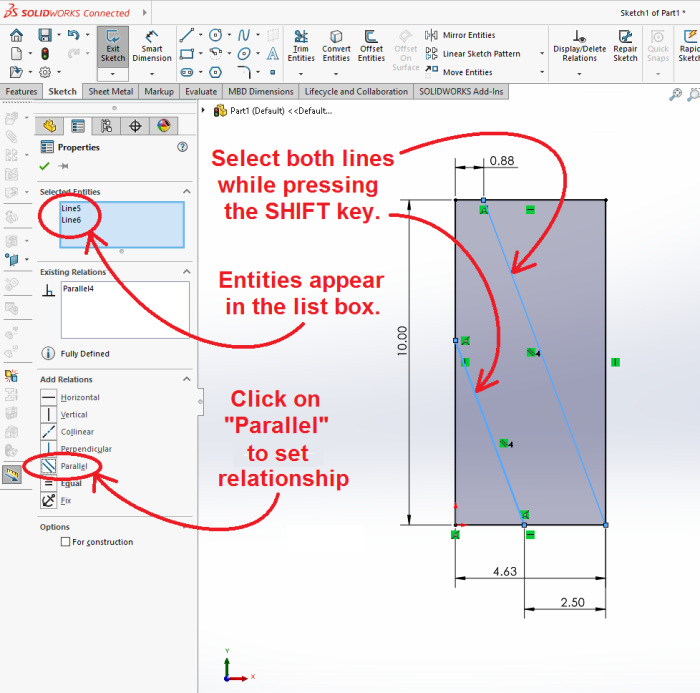Click the Save icon in the toolbar

point(44,35)
